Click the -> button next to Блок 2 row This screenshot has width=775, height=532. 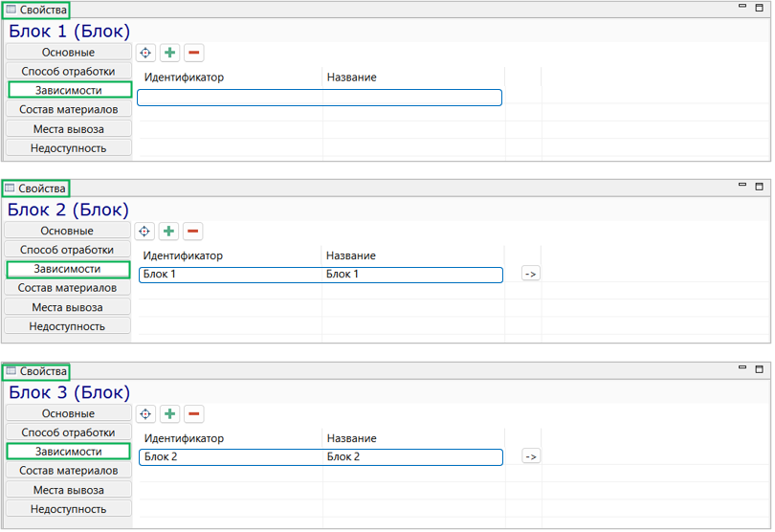click(x=531, y=455)
